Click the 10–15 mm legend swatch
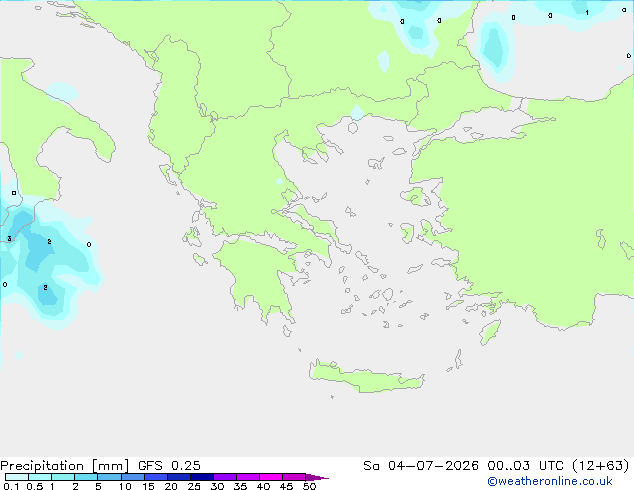The width and height of the screenshot is (634, 490). tap(132, 477)
